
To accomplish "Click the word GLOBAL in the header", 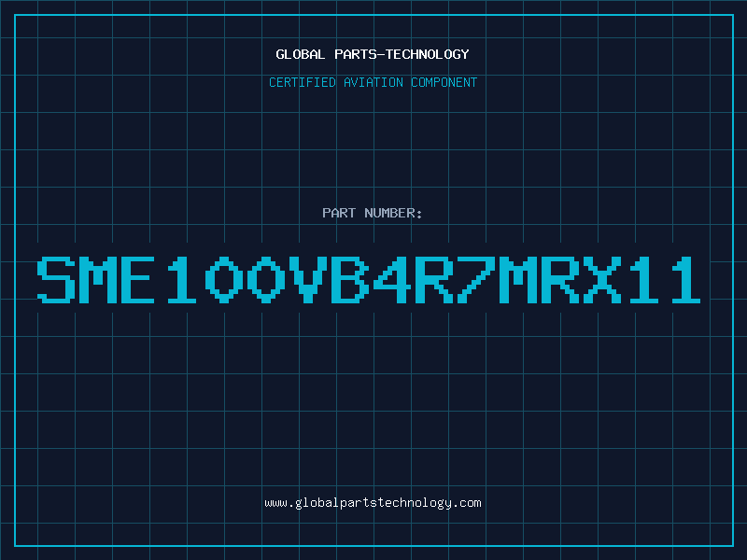I will [301, 54].
